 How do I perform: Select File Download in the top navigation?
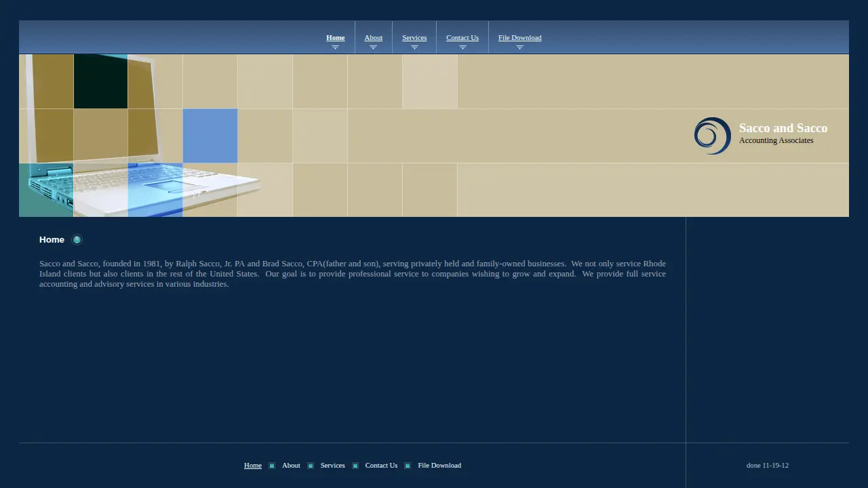(520, 38)
